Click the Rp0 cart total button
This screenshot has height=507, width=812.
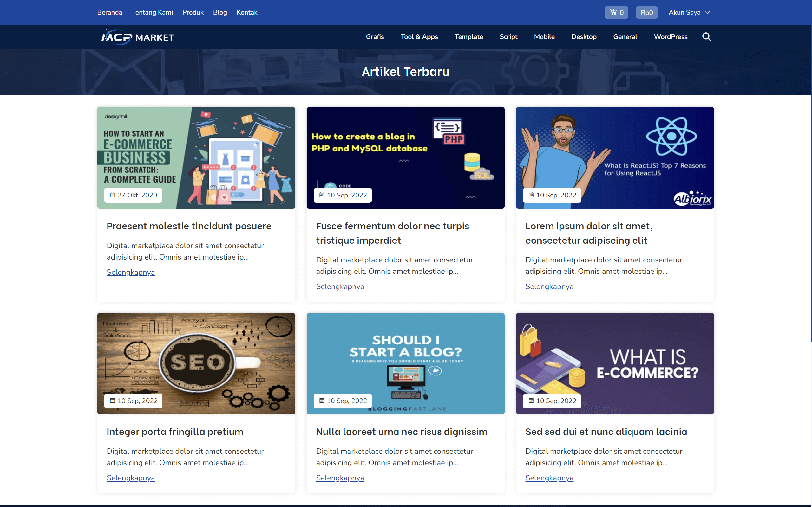click(x=646, y=12)
